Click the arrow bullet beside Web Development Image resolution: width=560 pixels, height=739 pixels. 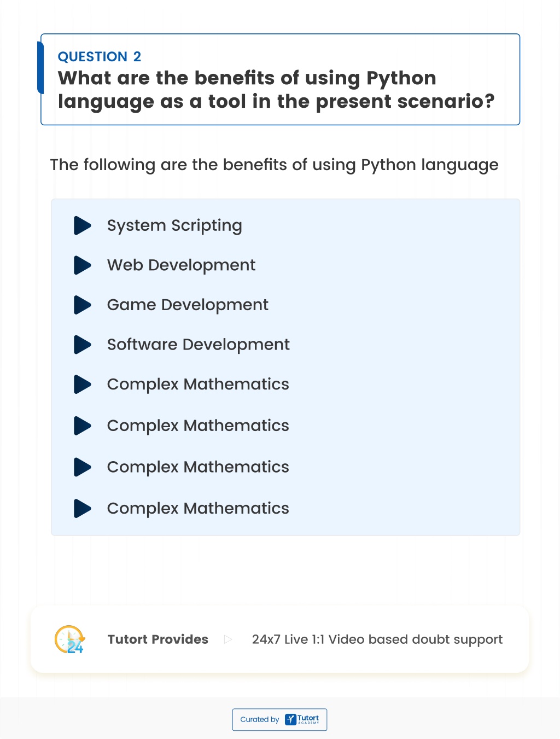point(82,265)
